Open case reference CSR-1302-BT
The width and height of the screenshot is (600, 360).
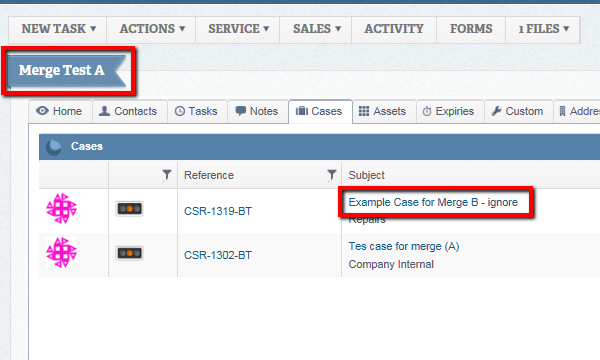218,255
